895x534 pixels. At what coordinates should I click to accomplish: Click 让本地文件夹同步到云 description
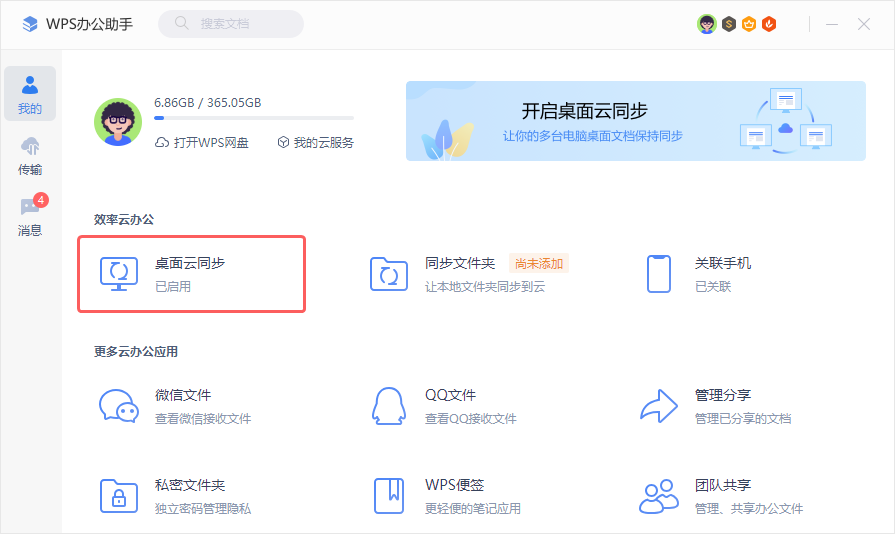tap(485, 286)
